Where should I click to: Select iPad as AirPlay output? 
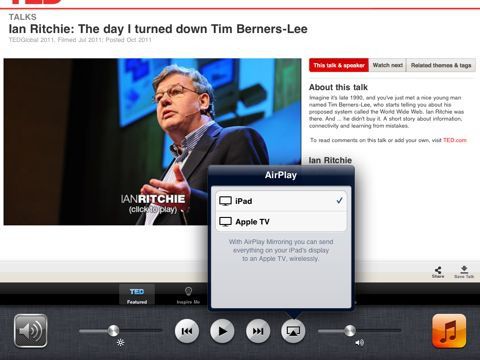tap(281, 201)
